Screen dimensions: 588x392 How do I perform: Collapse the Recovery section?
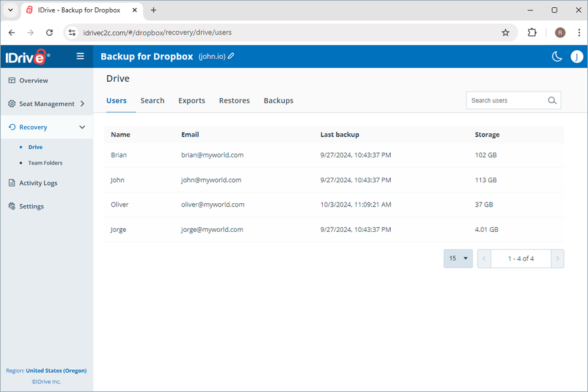coord(82,127)
